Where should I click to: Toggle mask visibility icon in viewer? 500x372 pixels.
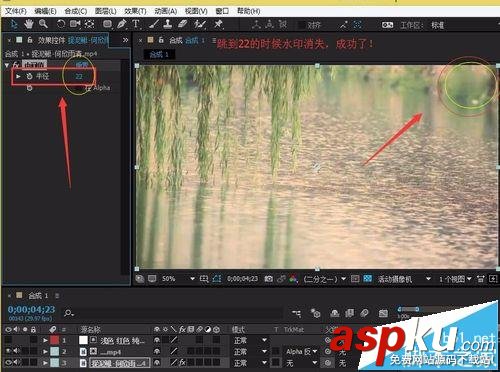[217, 279]
